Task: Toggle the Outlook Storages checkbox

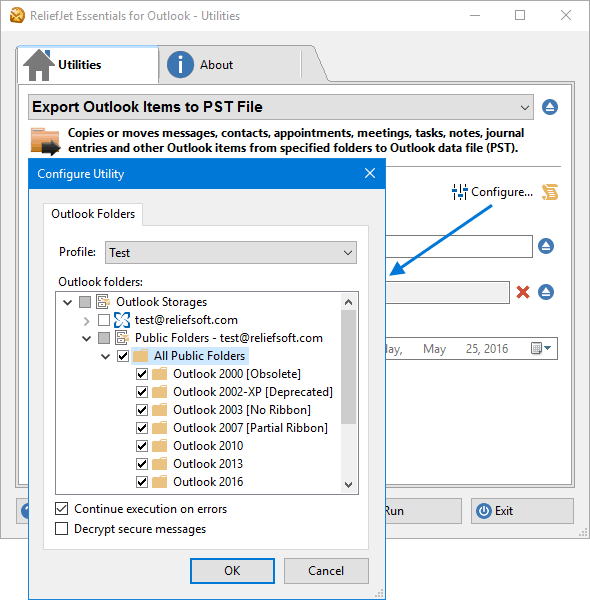Action: pyautogui.click(x=85, y=302)
